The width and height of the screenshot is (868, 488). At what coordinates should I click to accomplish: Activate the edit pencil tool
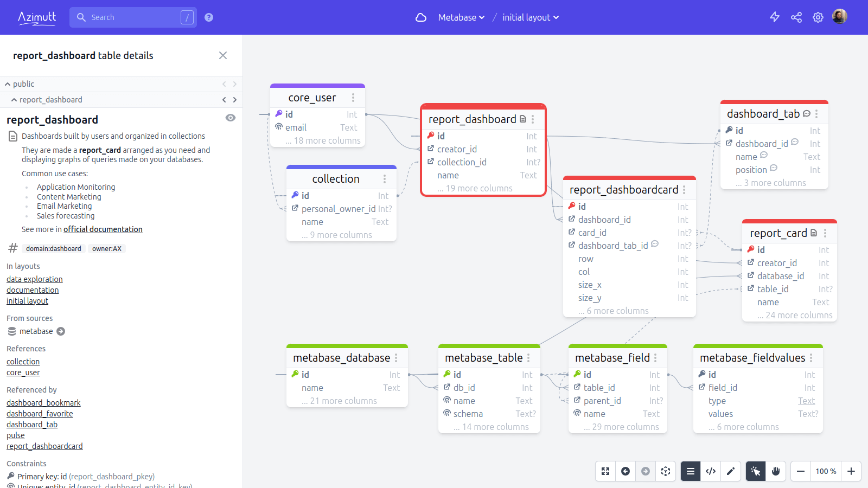coord(731,471)
